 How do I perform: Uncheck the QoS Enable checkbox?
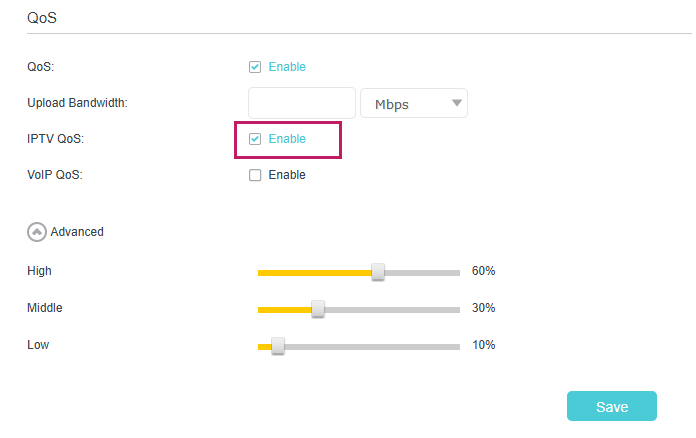point(255,67)
